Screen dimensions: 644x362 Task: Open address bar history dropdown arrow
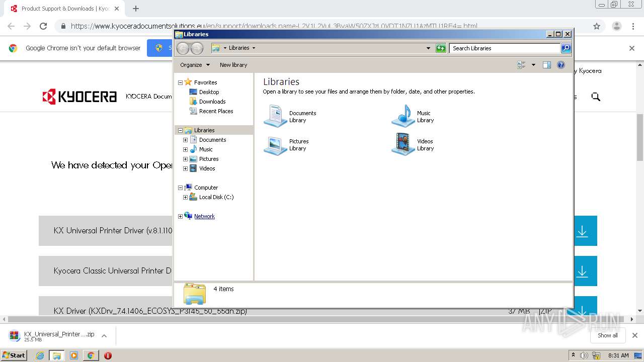tap(428, 48)
